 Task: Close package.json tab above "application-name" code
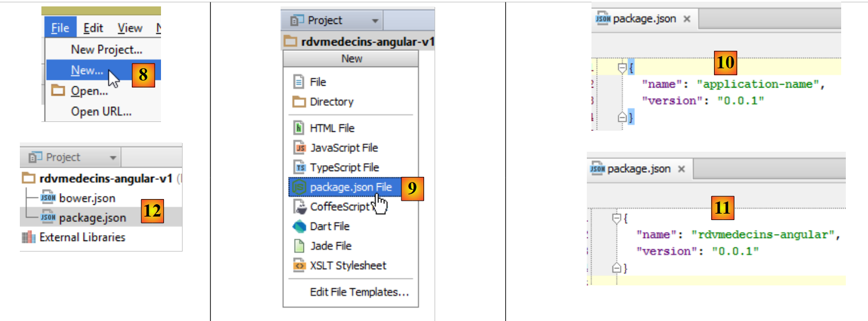(x=687, y=19)
